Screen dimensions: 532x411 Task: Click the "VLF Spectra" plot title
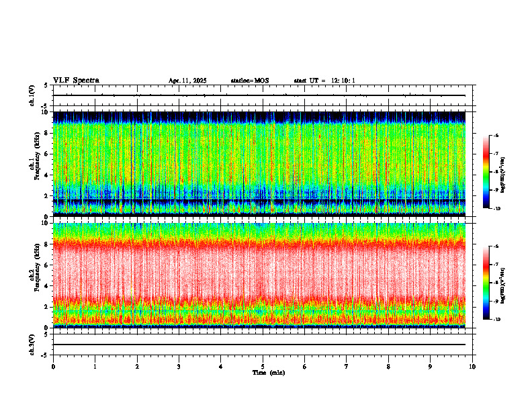pos(76,81)
